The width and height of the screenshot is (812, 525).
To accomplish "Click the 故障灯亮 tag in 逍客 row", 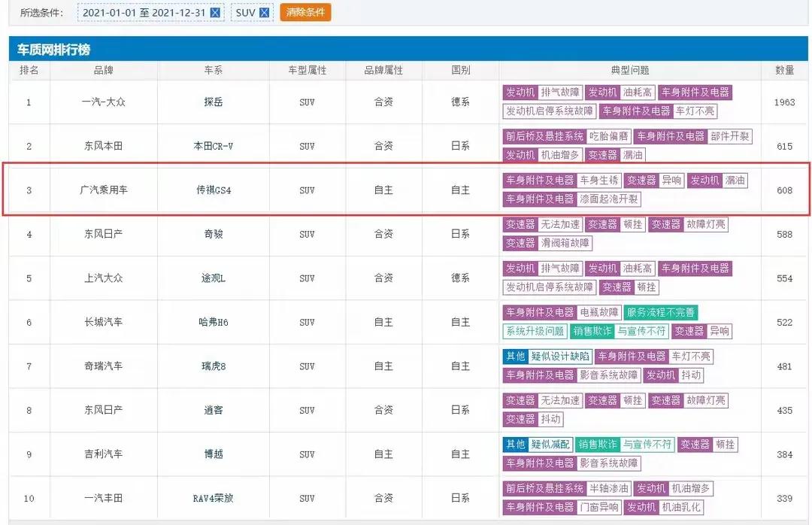I will pos(706,401).
